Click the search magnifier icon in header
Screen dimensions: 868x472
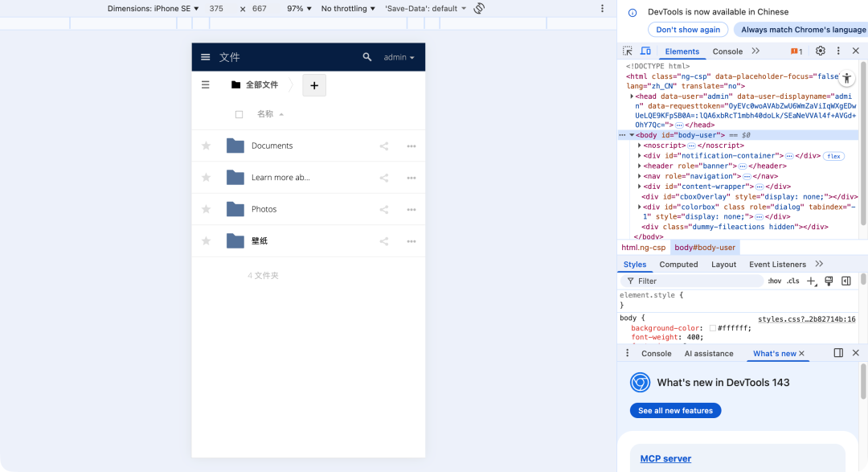coord(367,57)
